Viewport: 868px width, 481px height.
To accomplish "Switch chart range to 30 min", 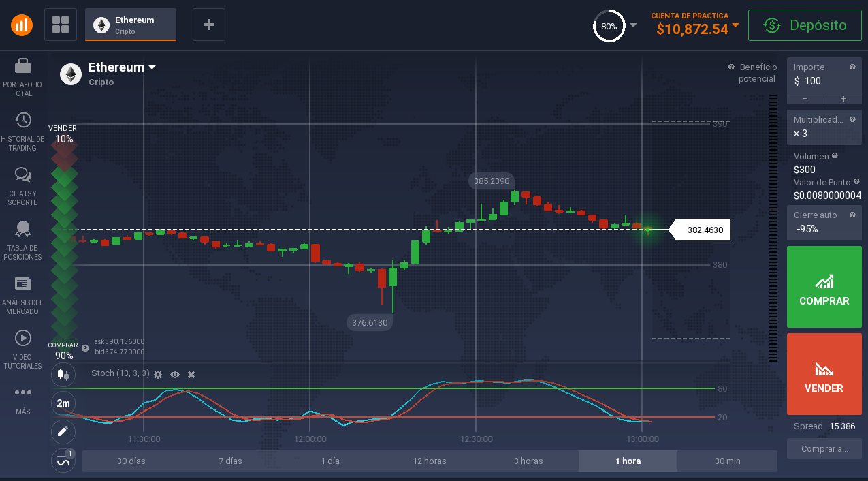I will click(728, 461).
